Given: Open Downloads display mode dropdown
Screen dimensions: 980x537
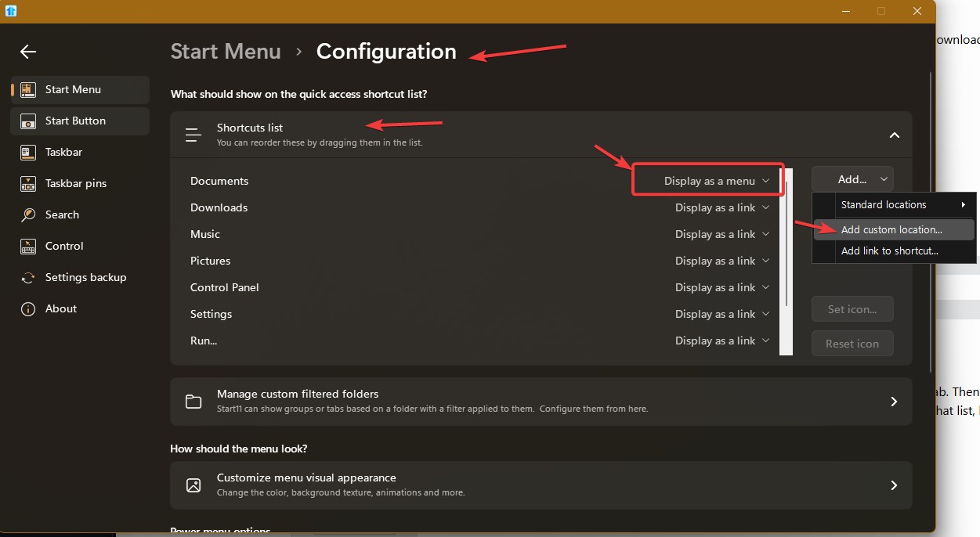Looking at the screenshot, I should 721,208.
